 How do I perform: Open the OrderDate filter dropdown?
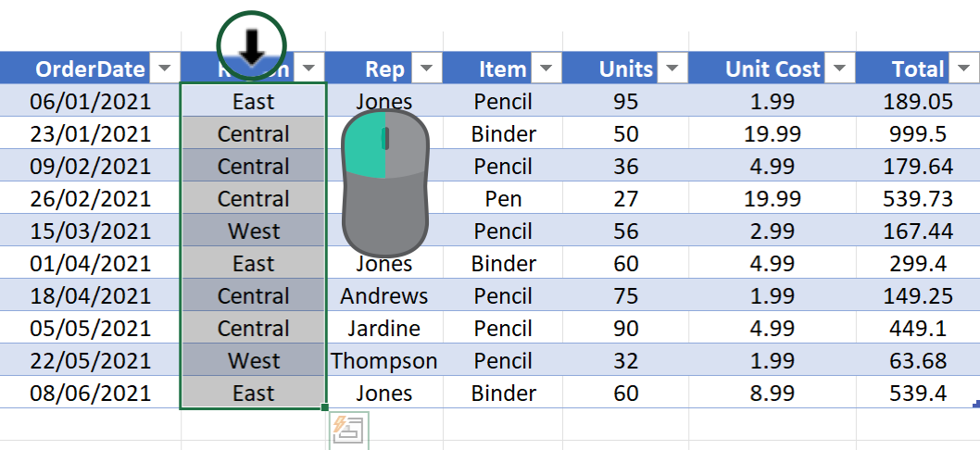pyautogui.click(x=165, y=69)
